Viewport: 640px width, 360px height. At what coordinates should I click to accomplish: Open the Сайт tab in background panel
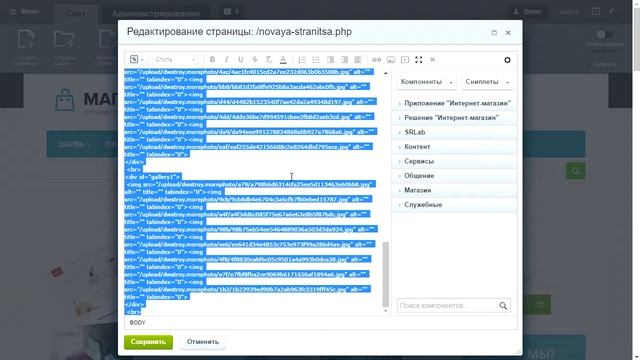[76, 13]
